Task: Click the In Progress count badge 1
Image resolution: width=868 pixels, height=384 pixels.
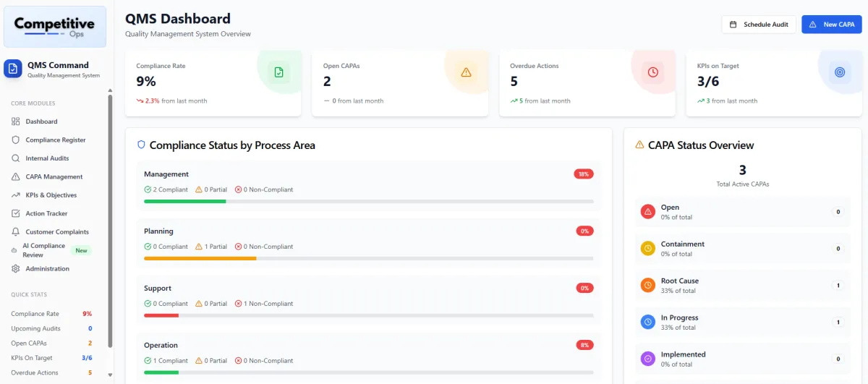Action: [x=838, y=322]
